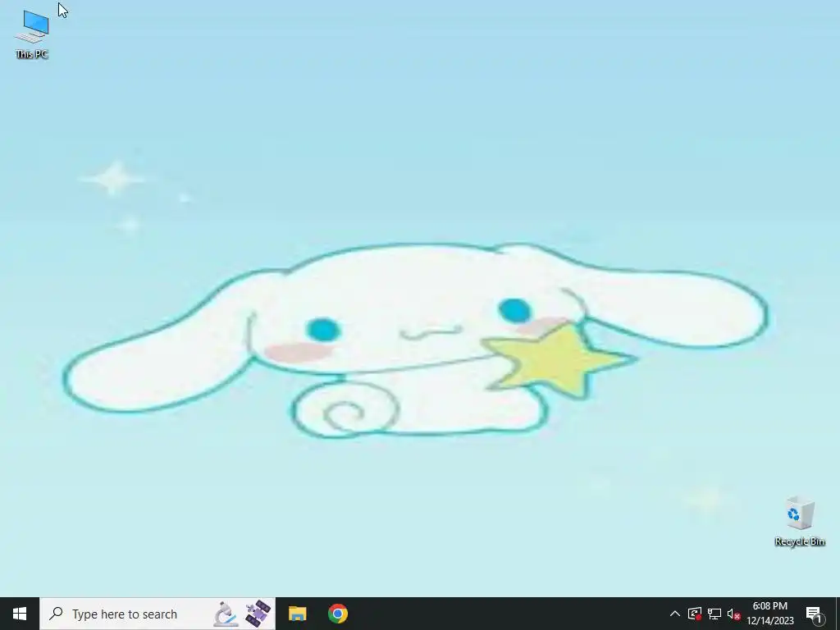
Task: Click the Show desktop strip at the taskbar end
Action: (x=838, y=614)
